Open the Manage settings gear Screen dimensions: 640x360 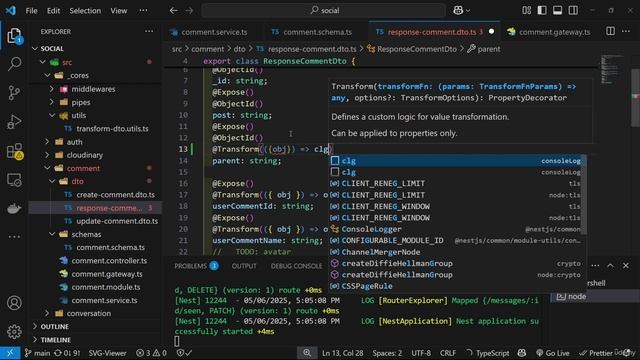[x=14, y=331]
